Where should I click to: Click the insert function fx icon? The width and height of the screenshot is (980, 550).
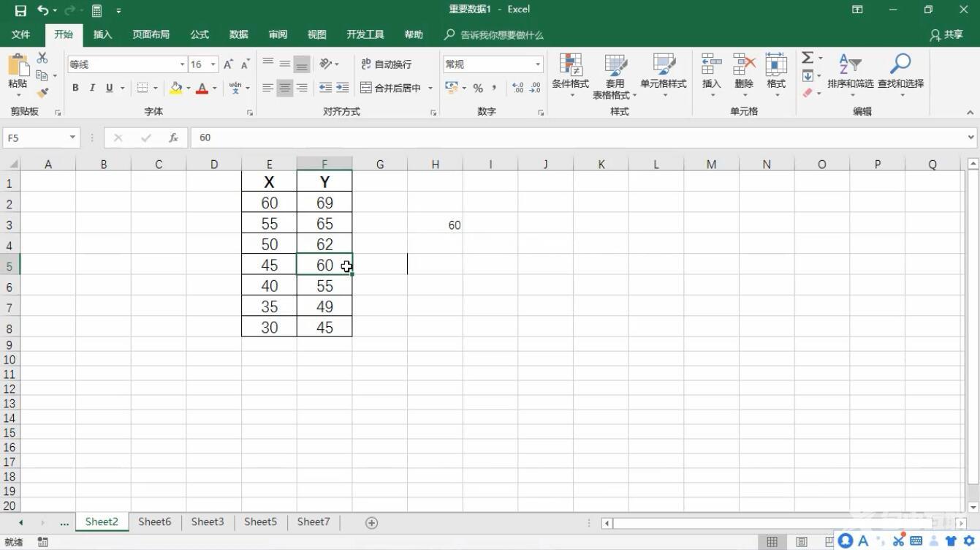(x=174, y=137)
